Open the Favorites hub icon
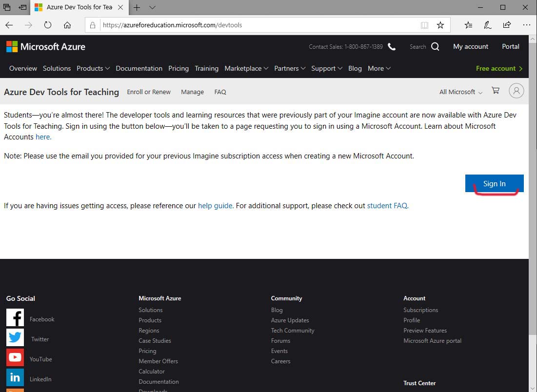Image resolution: width=537 pixels, height=392 pixels. [x=468, y=25]
